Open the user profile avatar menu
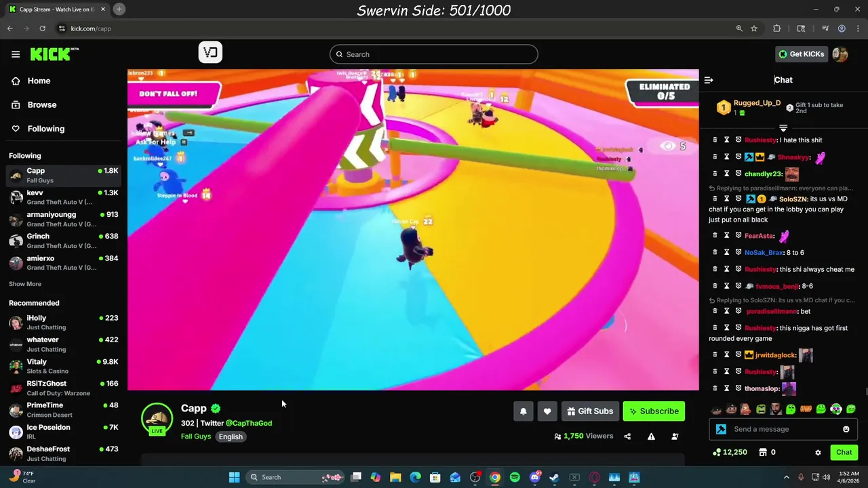 [x=840, y=54]
